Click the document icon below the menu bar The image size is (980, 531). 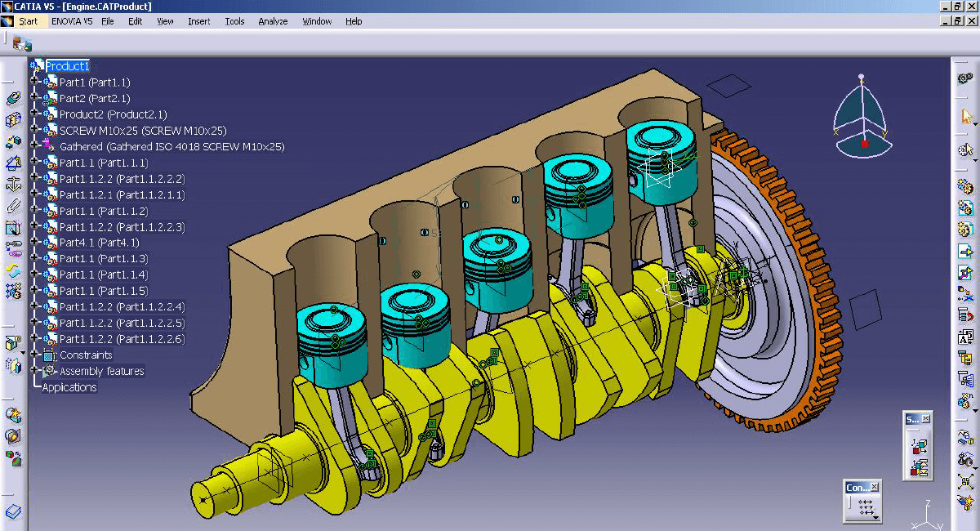tap(22, 45)
